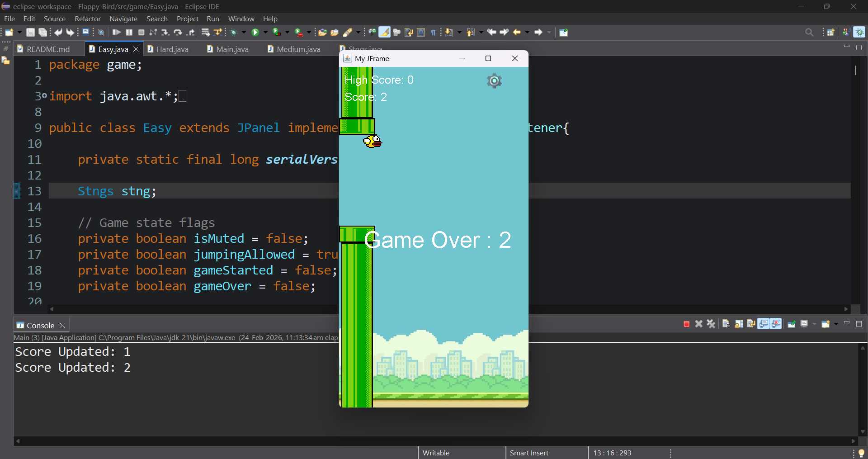Switch to the Main.java editor tab
The image size is (868, 459).
[x=232, y=49]
